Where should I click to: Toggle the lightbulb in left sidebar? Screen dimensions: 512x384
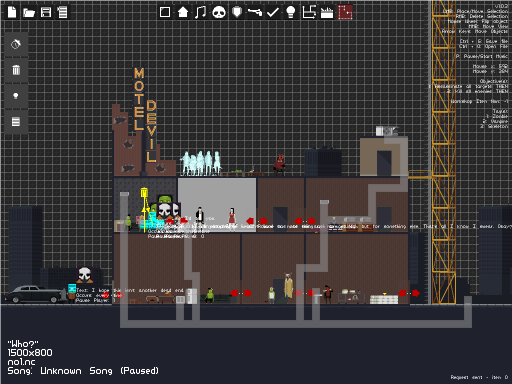tap(16, 96)
